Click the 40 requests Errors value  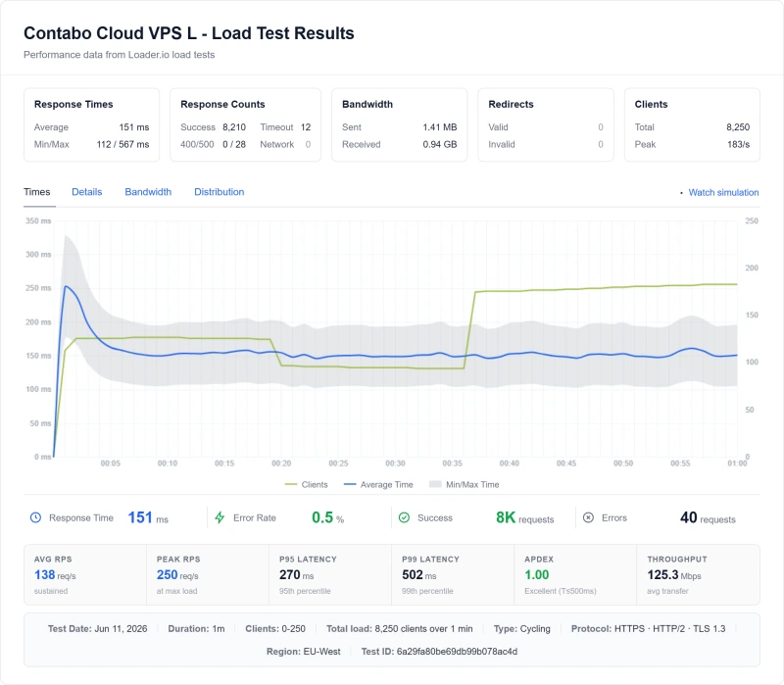pos(708,517)
